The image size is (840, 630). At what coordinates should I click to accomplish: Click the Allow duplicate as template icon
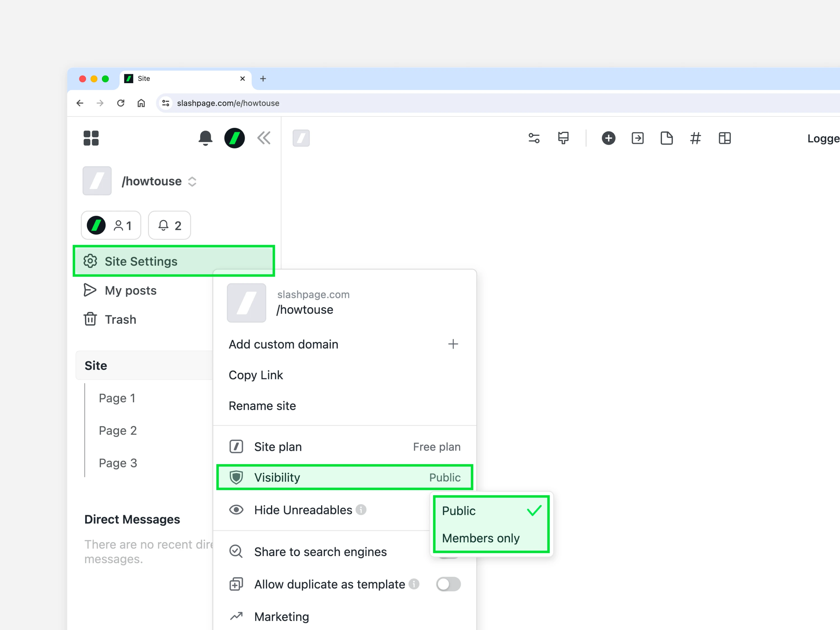236,584
